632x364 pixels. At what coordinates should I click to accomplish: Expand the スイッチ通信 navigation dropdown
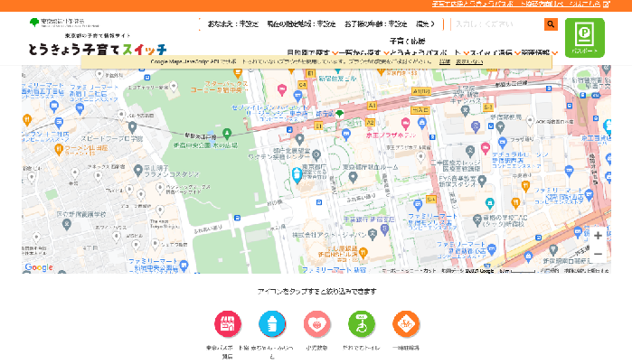[x=492, y=53]
